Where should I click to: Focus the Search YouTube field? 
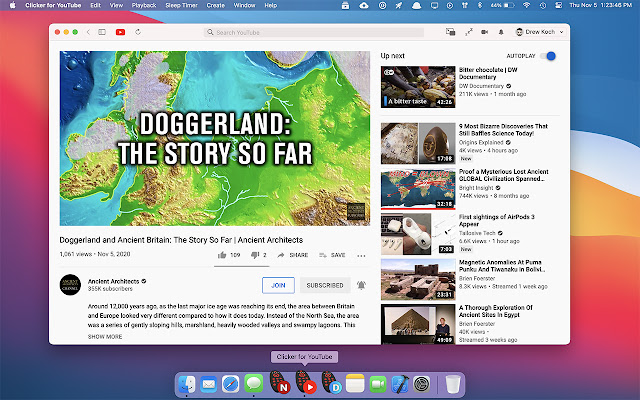coord(314,32)
